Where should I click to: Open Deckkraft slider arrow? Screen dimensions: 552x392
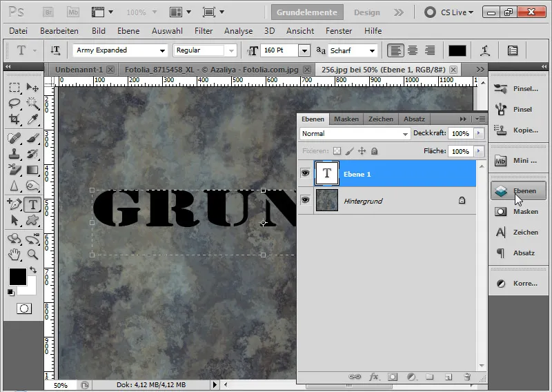click(478, 133)
